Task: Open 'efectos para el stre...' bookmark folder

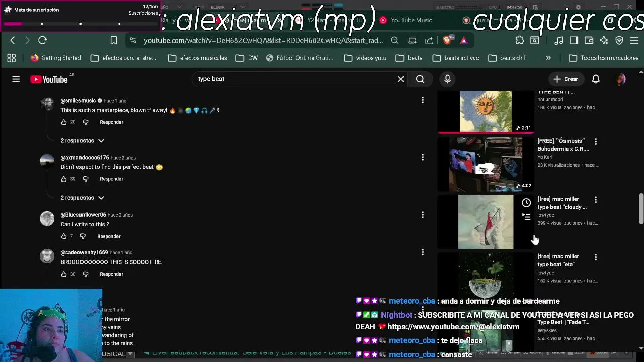Action: (124, 58)
